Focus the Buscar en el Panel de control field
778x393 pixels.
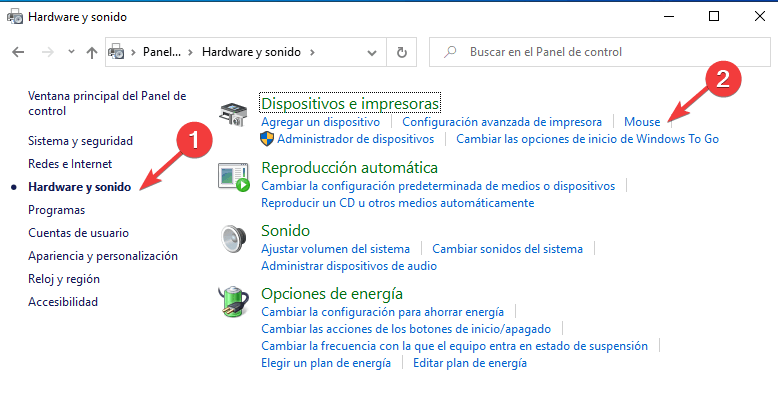(x=599, y=52)
